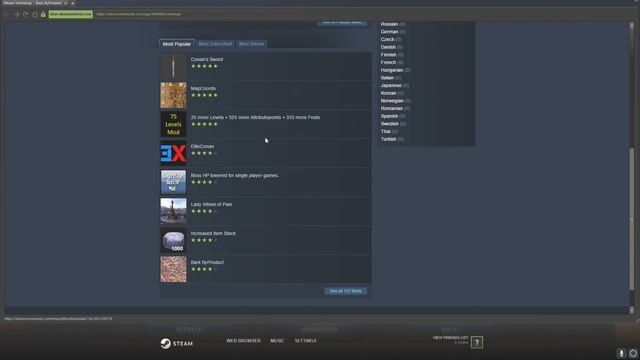This screenshot has height=360, width=640.
Task: Open the EliteConan mod title
Action: coord(202,146)
